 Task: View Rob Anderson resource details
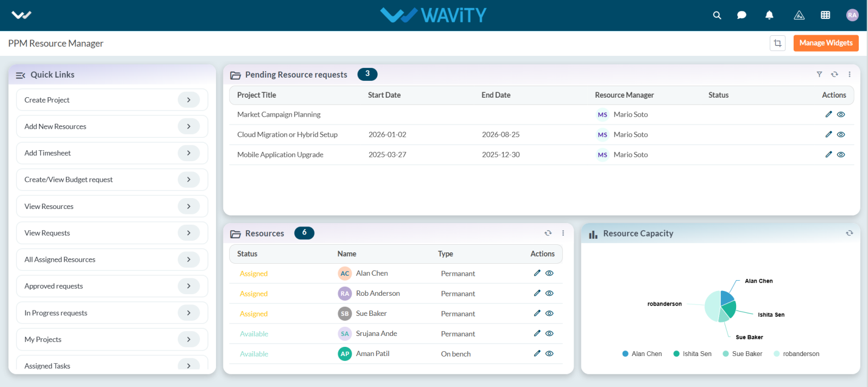click(549, 294)
